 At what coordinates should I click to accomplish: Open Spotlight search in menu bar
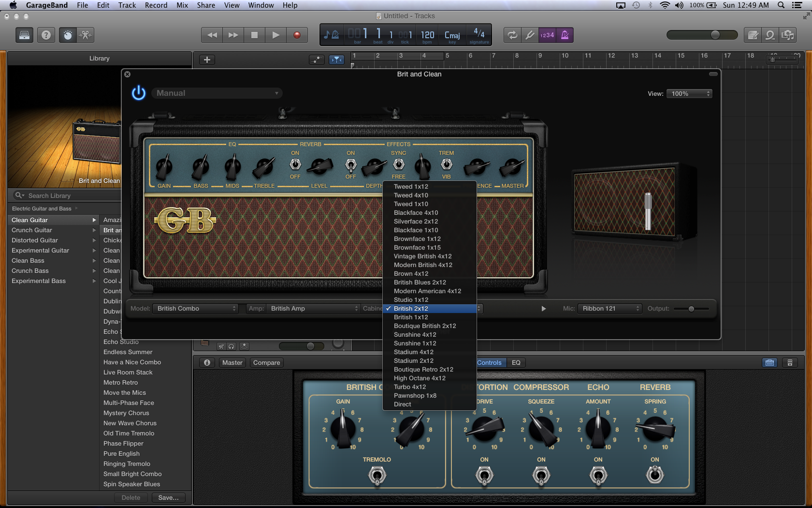point(781,5)
